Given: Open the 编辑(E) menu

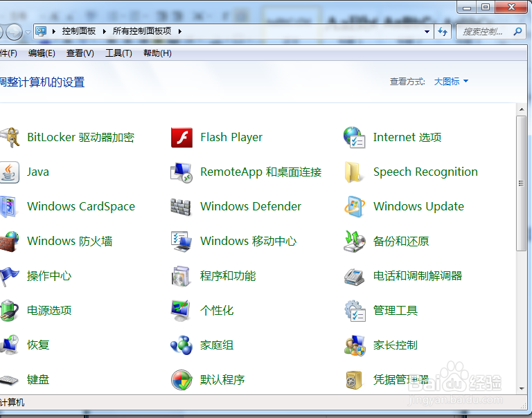Looking at the screenshot, I should [42, 53].
